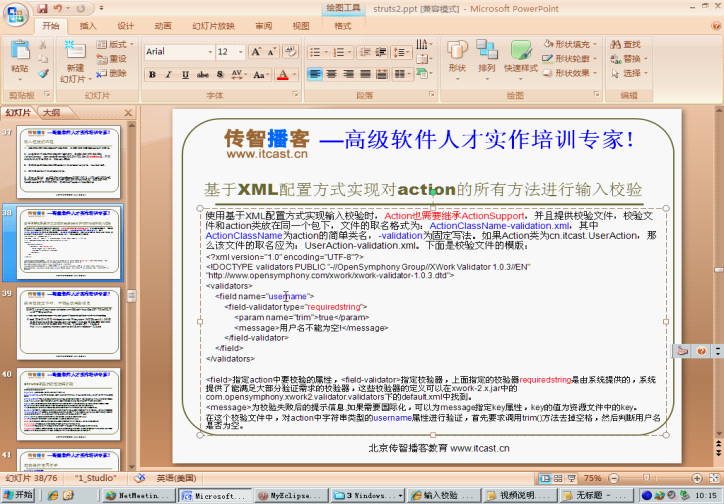The height and width of the screenshot is (504, 724).
Task: Toggle underline formatting
Action: point(185,74)
